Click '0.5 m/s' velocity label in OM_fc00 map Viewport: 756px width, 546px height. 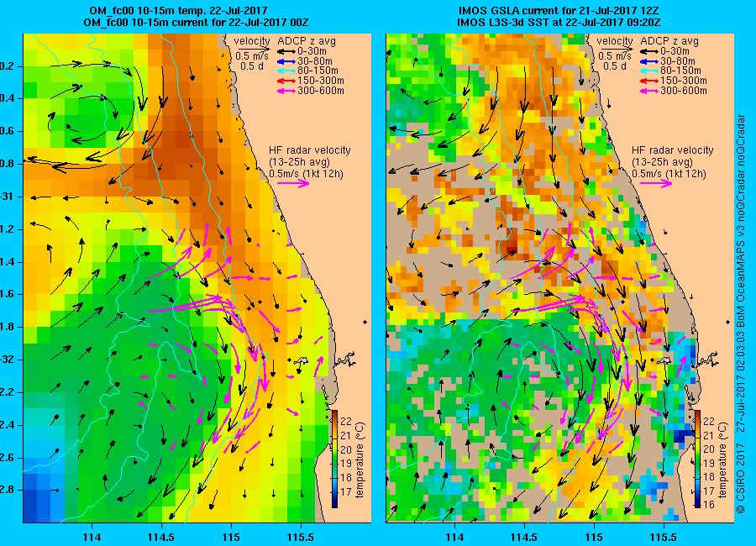point(252,56)
